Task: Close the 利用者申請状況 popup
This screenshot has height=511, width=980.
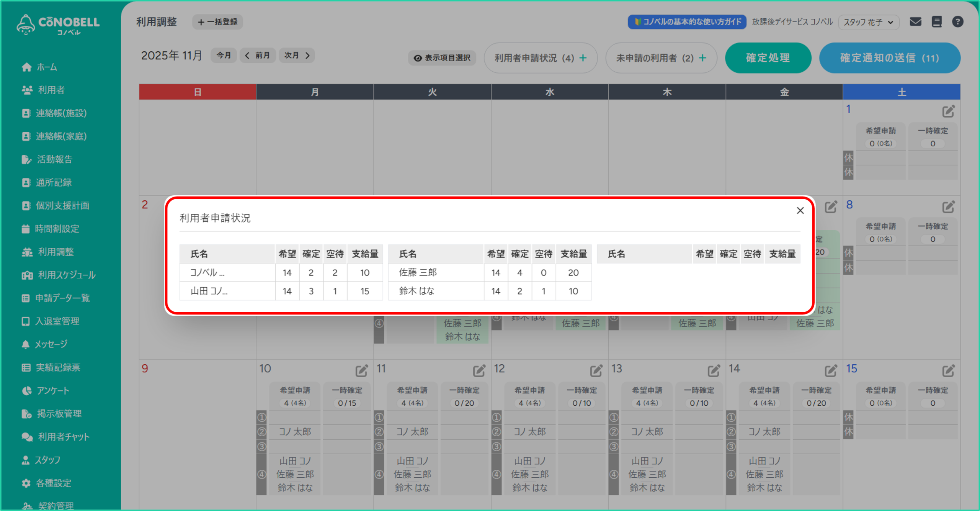Action: tap(800, 211)
